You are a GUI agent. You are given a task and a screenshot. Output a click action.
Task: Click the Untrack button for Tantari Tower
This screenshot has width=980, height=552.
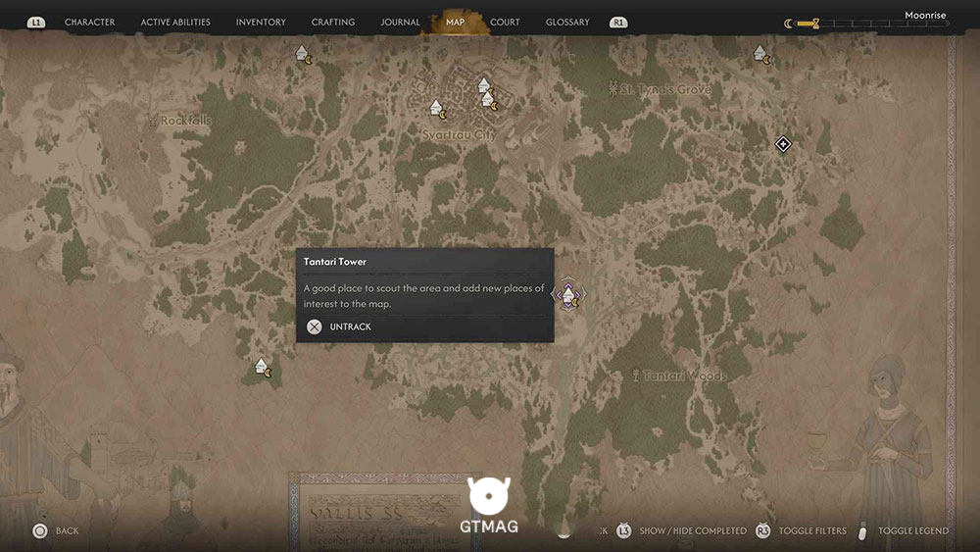(339, 326)
